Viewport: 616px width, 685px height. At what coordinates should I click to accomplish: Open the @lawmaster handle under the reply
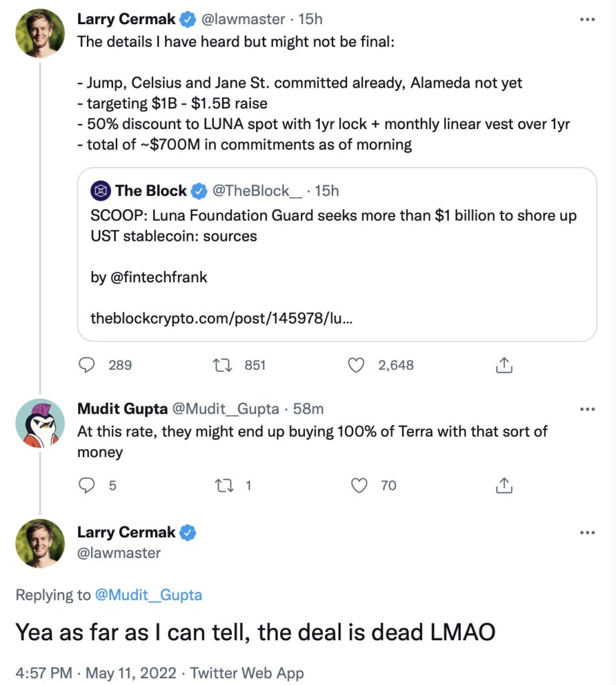point(119,553)
